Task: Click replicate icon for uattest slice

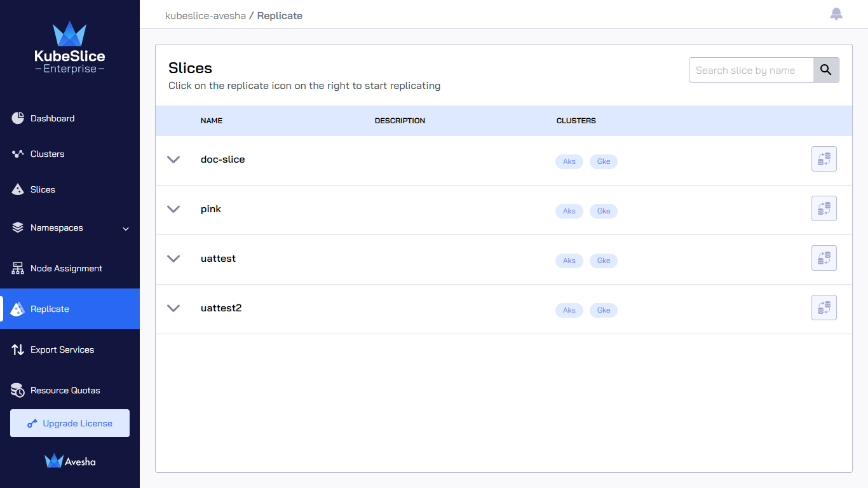Action: (x=824, y=258)
